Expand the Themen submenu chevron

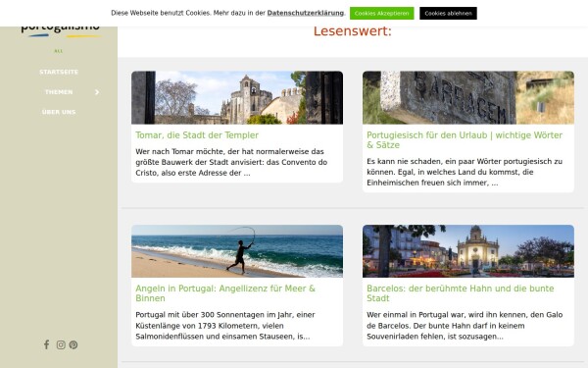(97, 92)
